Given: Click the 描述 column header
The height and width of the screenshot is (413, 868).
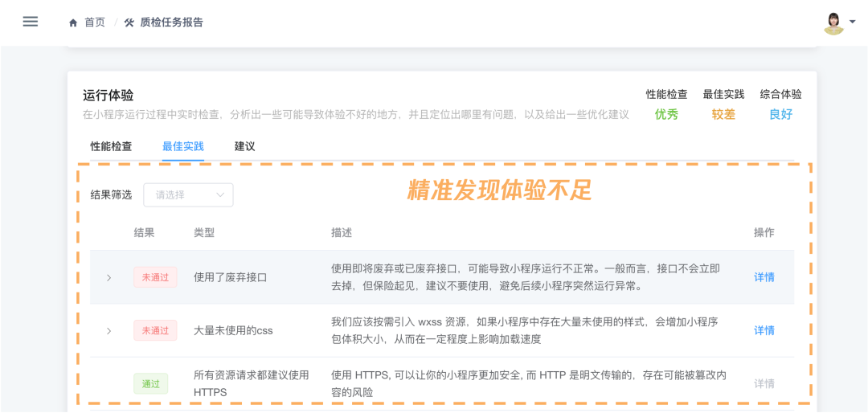Looking at the screenshot, I should 342,233.
